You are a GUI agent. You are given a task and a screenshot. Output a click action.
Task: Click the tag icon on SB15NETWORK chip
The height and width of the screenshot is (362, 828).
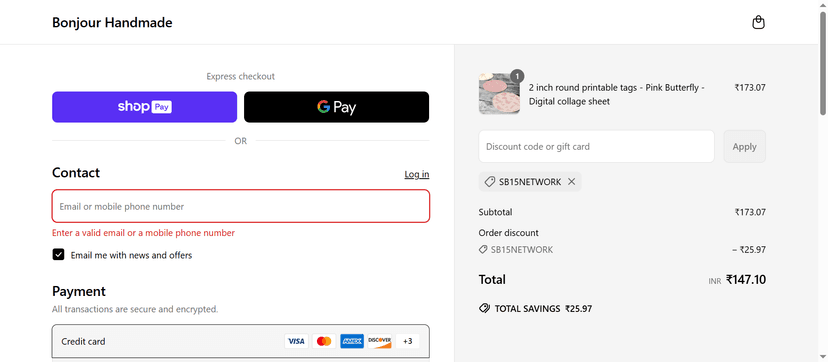coord(490,182)
